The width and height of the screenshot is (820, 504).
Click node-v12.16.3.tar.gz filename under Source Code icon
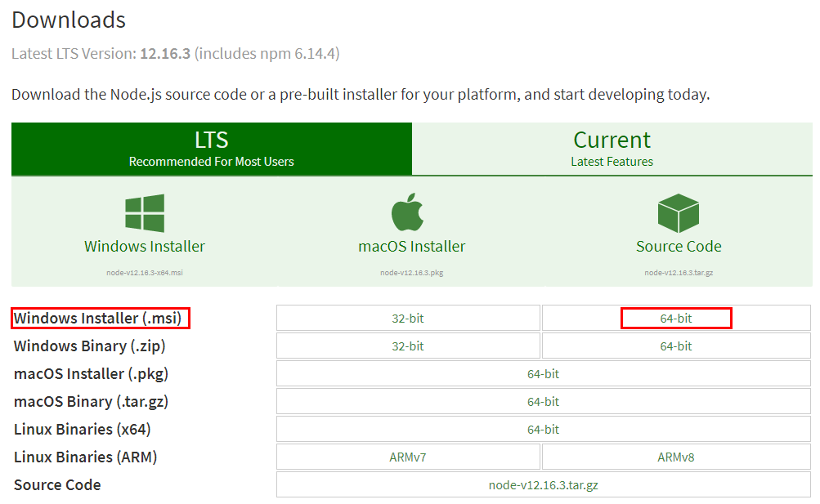(679, 273)
